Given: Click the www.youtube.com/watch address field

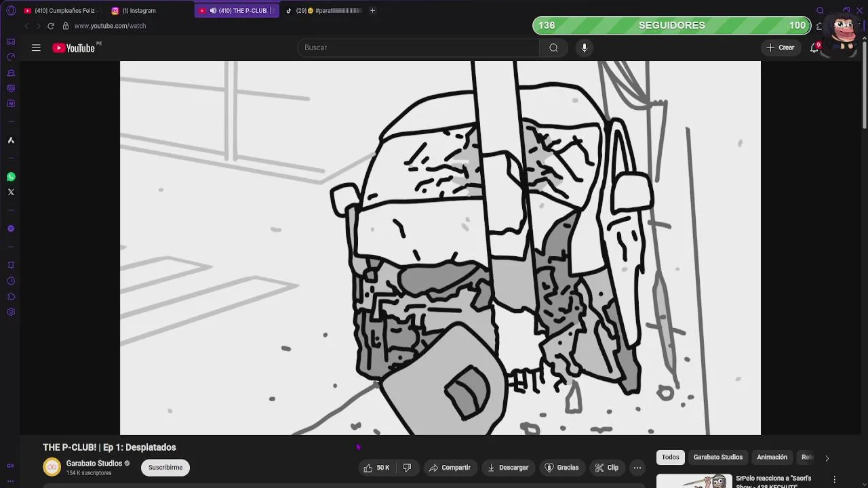Looking at the screenshot, I should click(x=110, y=26).
